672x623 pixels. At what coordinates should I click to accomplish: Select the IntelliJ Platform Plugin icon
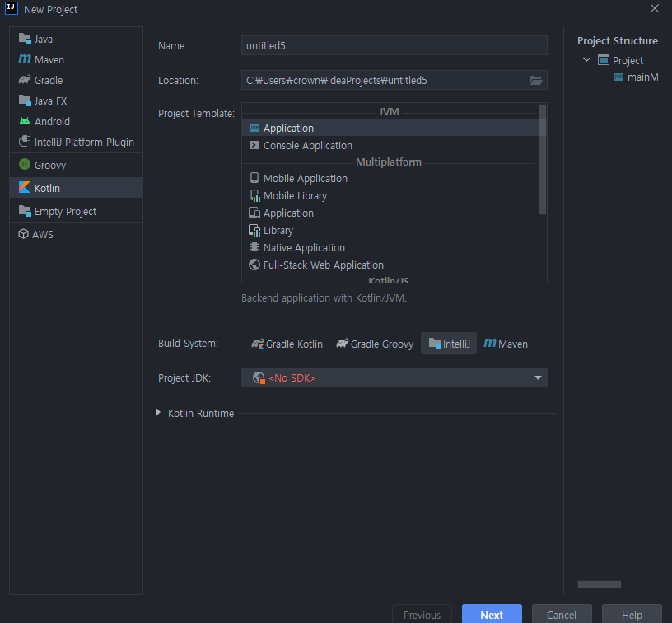tap(25, 142)
